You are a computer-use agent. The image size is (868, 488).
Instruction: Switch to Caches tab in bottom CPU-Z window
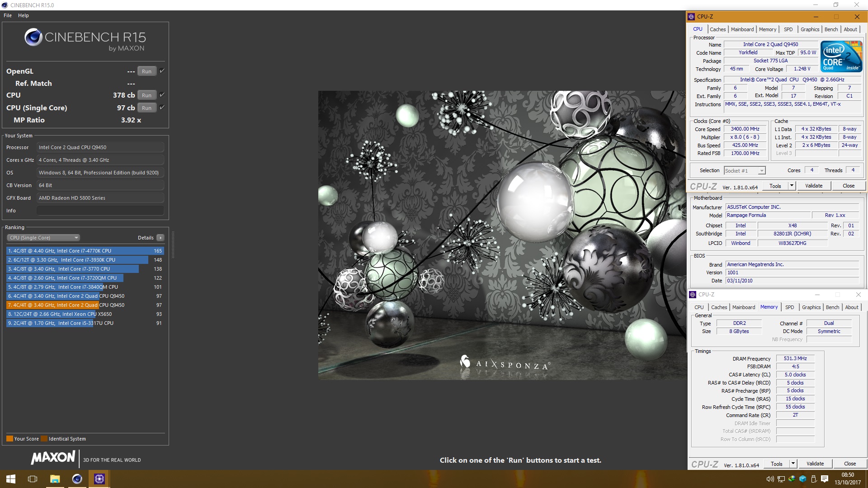pos(719,307)
